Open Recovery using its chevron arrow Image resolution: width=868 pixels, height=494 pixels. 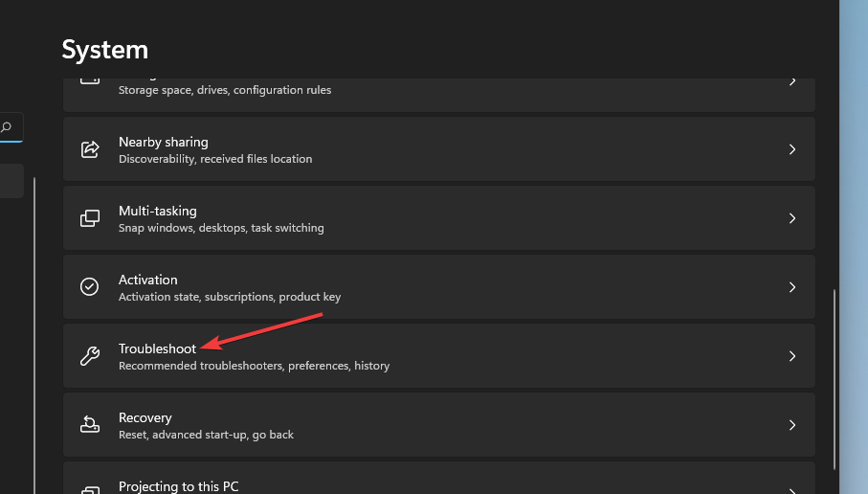(x=791, y=425)
